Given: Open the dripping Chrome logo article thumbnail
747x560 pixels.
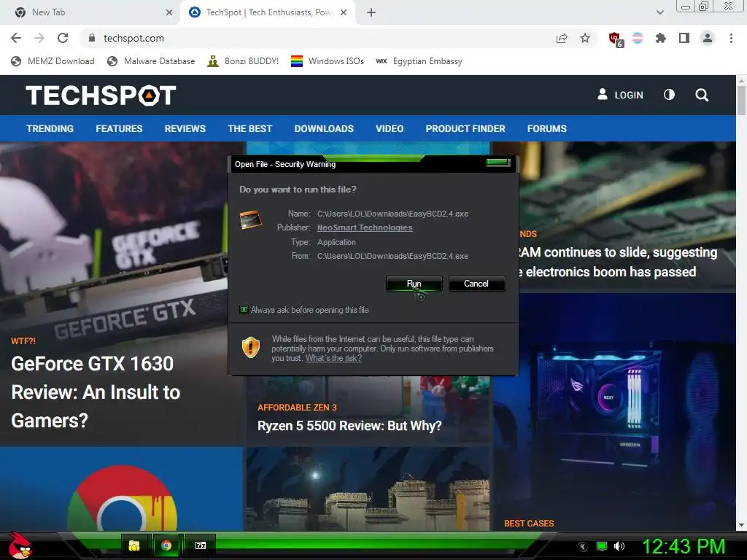Looking at the screenshot, I should click(122, 489).
